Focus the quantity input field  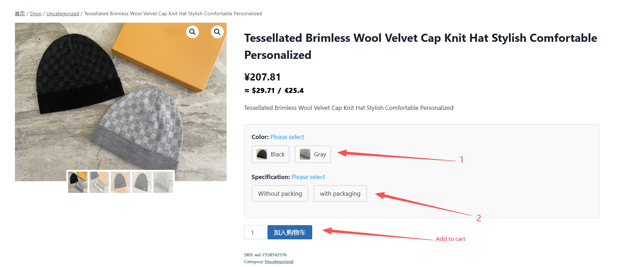[255, 233]
